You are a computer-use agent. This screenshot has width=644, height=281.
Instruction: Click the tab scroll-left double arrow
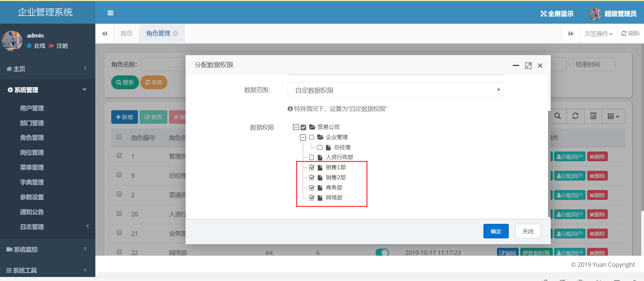tap(104, 33)
